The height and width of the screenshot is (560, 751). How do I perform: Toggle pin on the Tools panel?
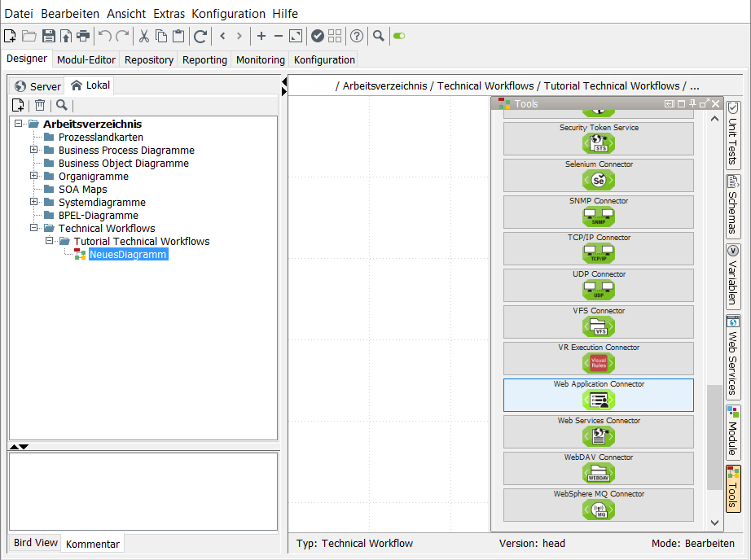(x=692, y=103)
